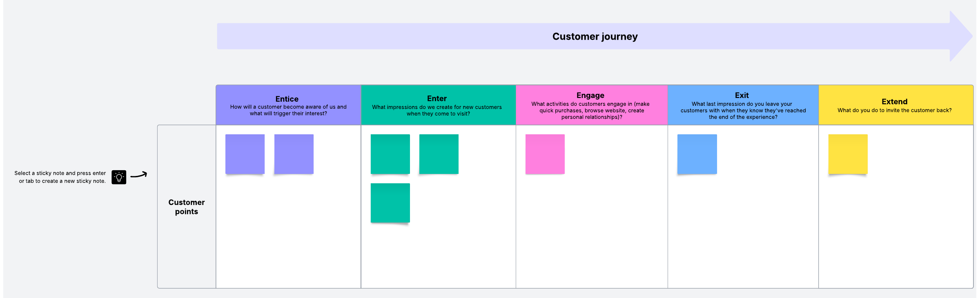980x298 pixels.
Task: Click the first green sticky note under Enter
Action: click(390, 154)
